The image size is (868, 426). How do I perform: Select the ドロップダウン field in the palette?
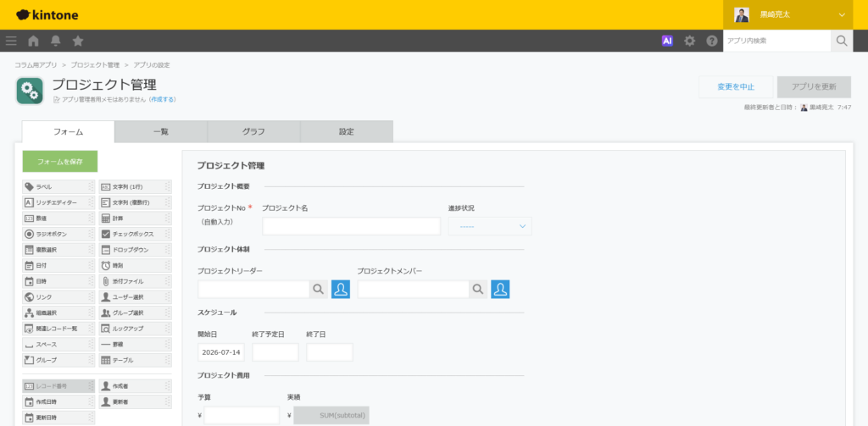pyautogui.click(x=135, y=250)
